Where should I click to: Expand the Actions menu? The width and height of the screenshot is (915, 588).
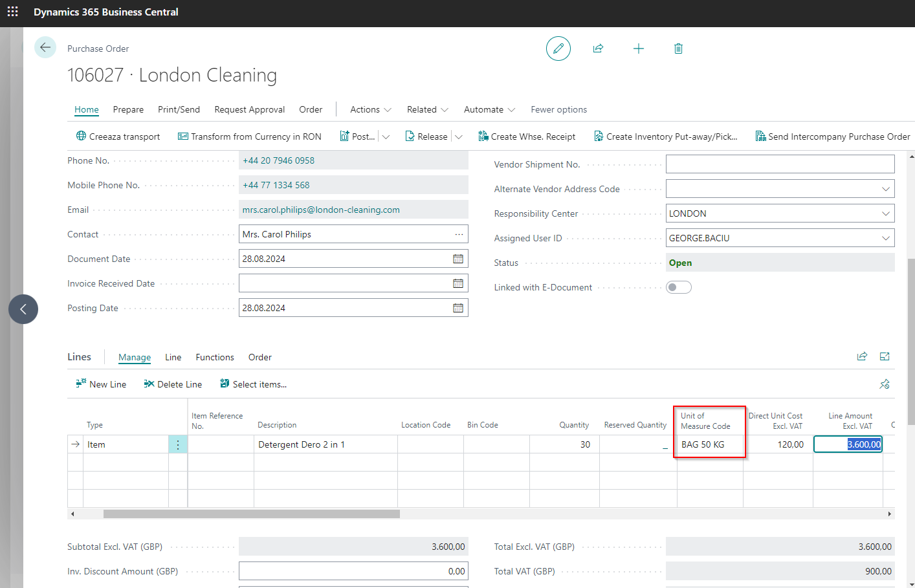pyautogui.click(x=371, y=109)
